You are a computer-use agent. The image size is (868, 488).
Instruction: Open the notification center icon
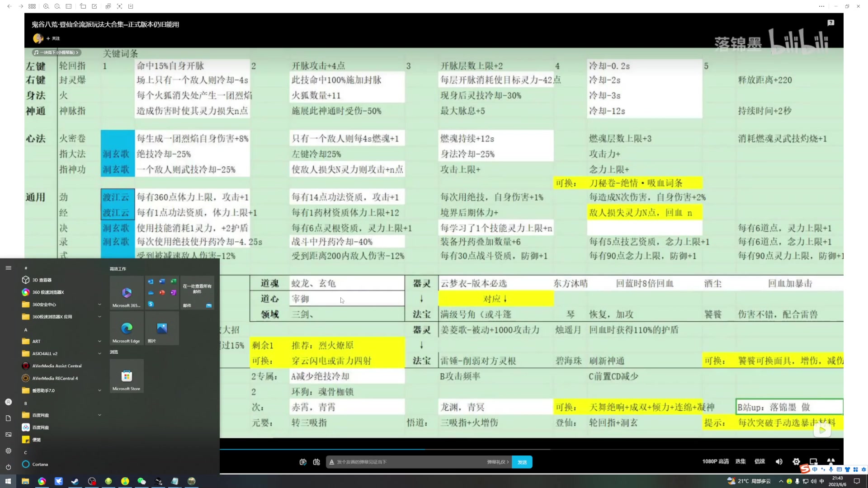(856, 481)
